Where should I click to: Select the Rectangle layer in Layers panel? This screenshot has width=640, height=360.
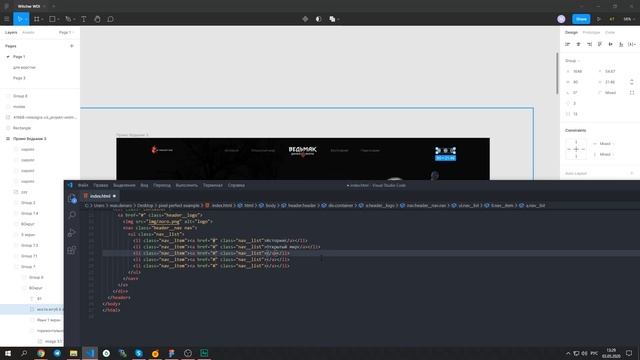22,128
